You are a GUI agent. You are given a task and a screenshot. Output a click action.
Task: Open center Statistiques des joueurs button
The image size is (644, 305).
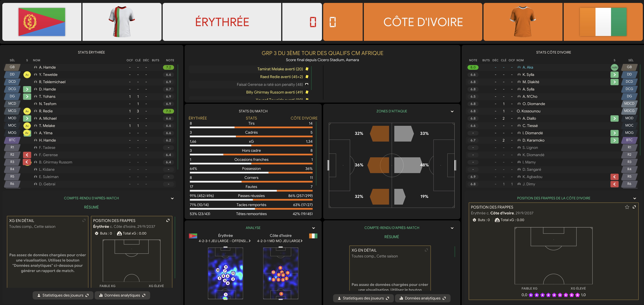pyautogui.click(x=363, y=298)
